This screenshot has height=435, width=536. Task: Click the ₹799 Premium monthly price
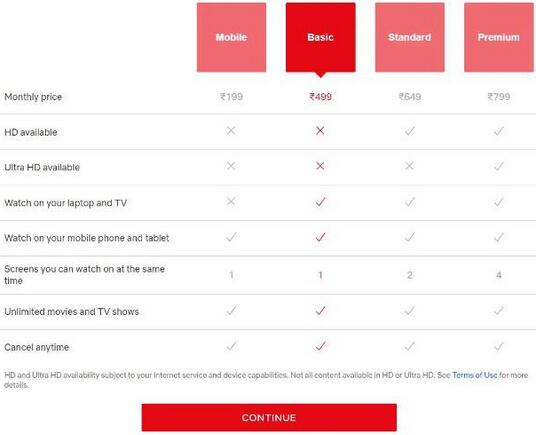(x=499, y=97)
